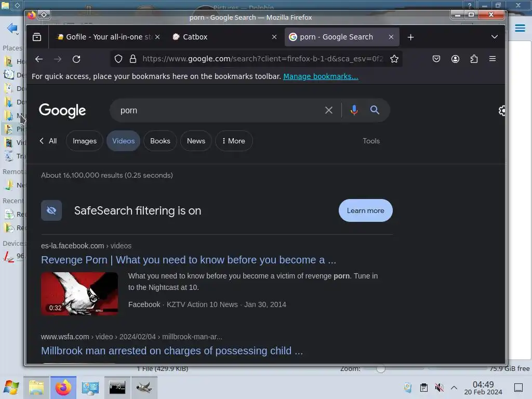Open the file manager taskbar icon

36,388
